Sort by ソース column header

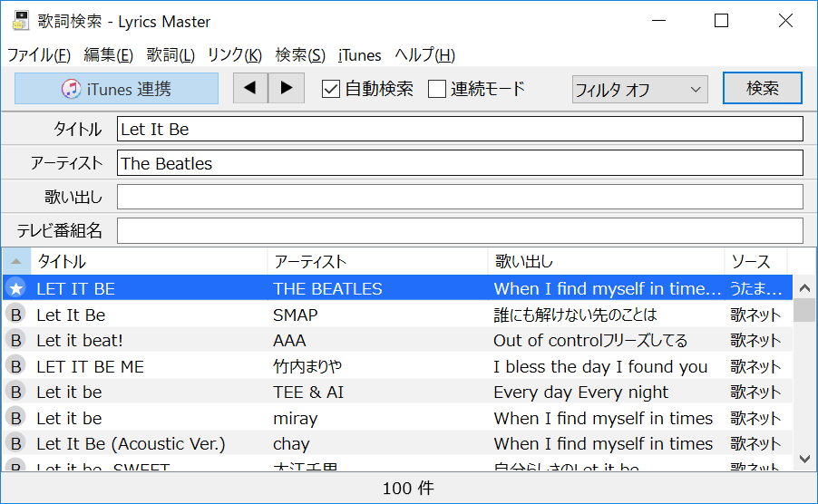(756, 261)
